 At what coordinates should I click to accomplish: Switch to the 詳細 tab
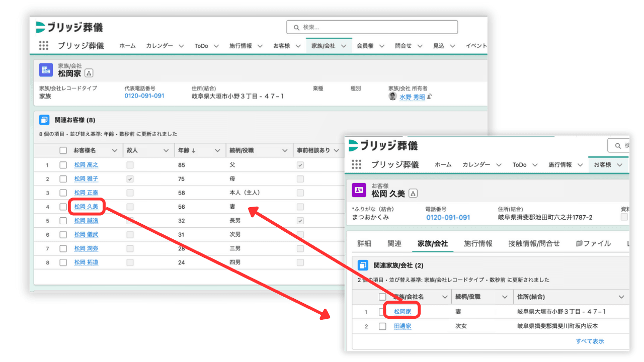pos(364,243)
